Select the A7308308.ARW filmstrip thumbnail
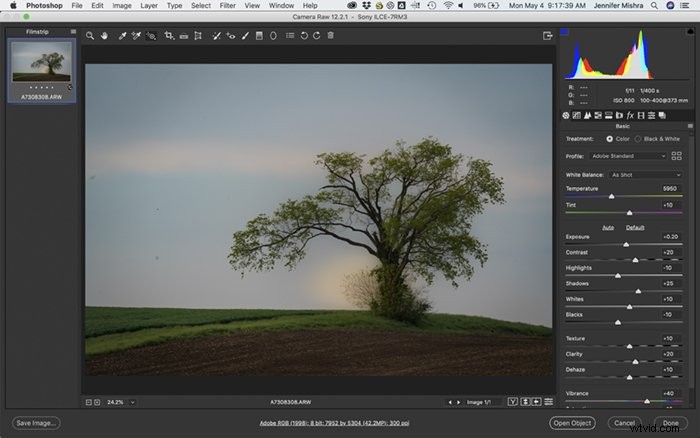 coord(42,71)
